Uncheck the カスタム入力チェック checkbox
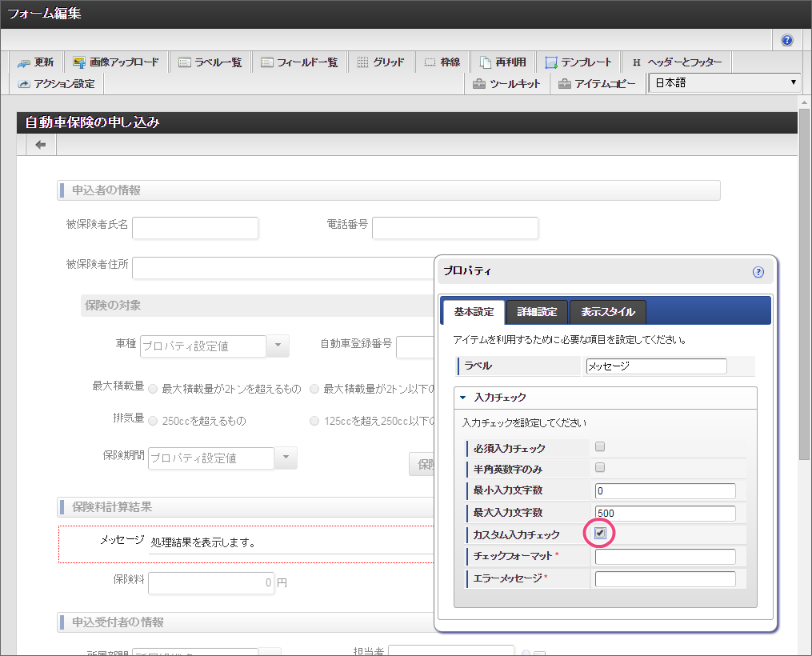 [600, 534]
